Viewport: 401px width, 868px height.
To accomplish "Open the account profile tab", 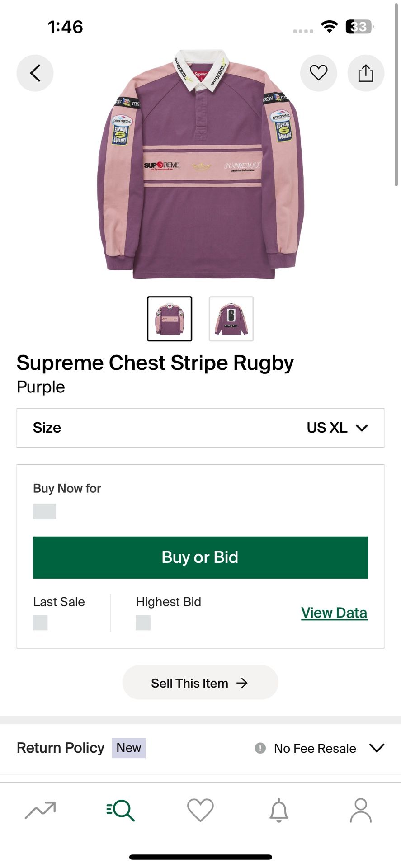I will 360,810.
